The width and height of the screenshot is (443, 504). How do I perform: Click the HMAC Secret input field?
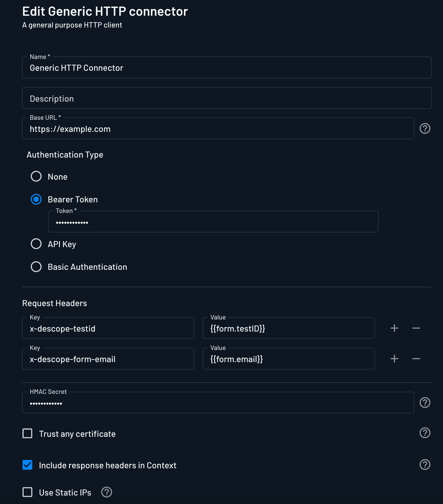[218, 402]
